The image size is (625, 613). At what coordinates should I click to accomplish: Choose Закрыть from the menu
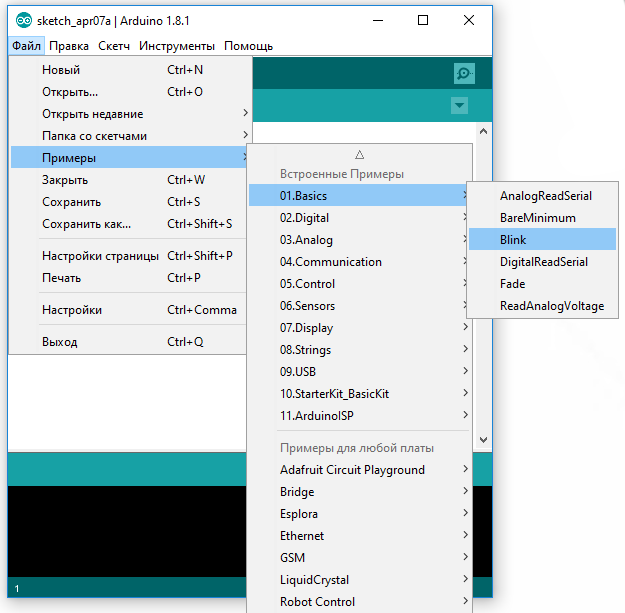click(128, 180)
